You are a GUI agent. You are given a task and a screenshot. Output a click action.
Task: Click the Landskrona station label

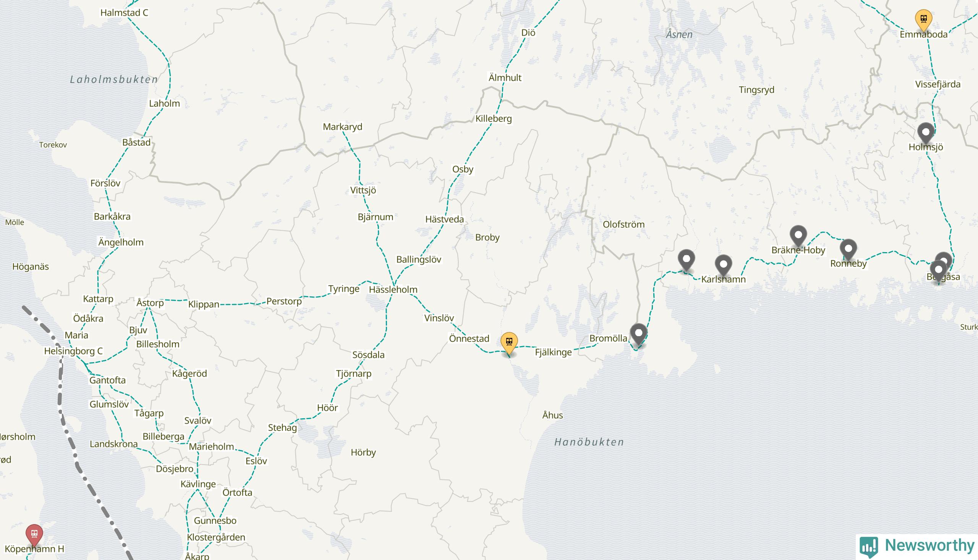point(113,444)
